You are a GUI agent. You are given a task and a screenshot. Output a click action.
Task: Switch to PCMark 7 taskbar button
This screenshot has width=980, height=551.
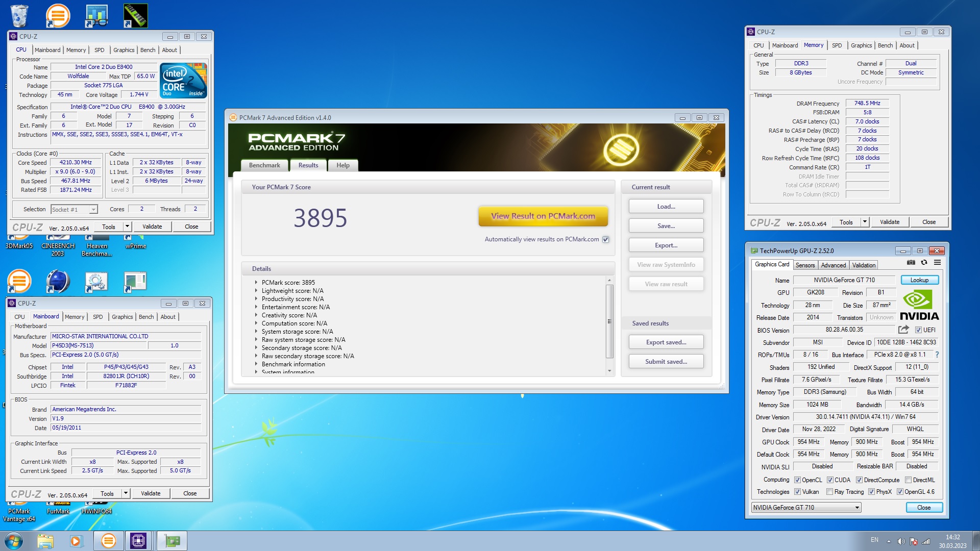tap(108, 541)
